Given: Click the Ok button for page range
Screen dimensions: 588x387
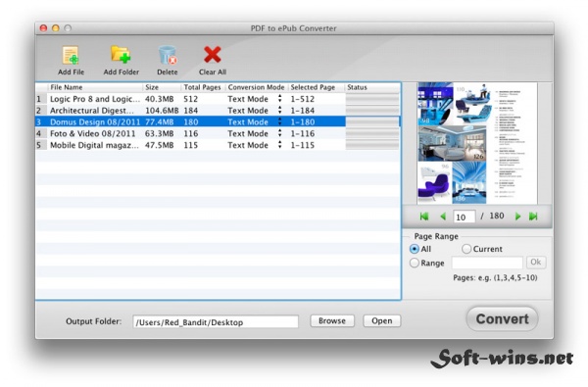Looking at the screenshot, I should coord(536,263).
